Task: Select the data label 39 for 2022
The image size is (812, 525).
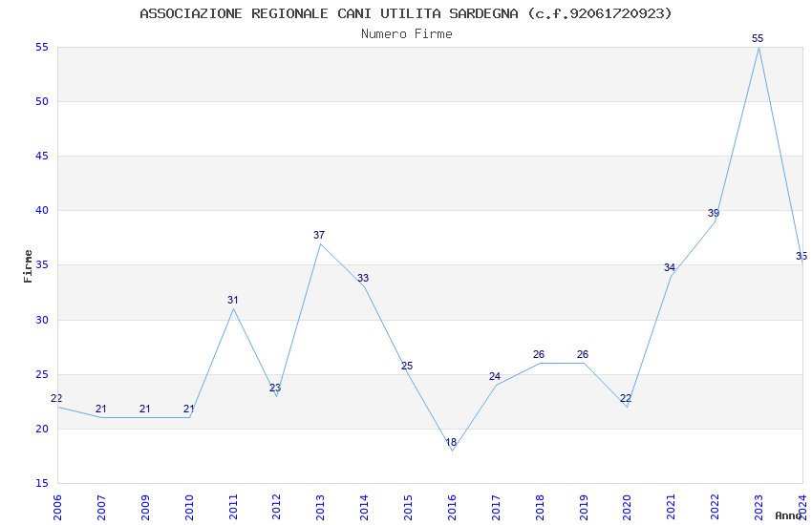Action: coord(713,213)
